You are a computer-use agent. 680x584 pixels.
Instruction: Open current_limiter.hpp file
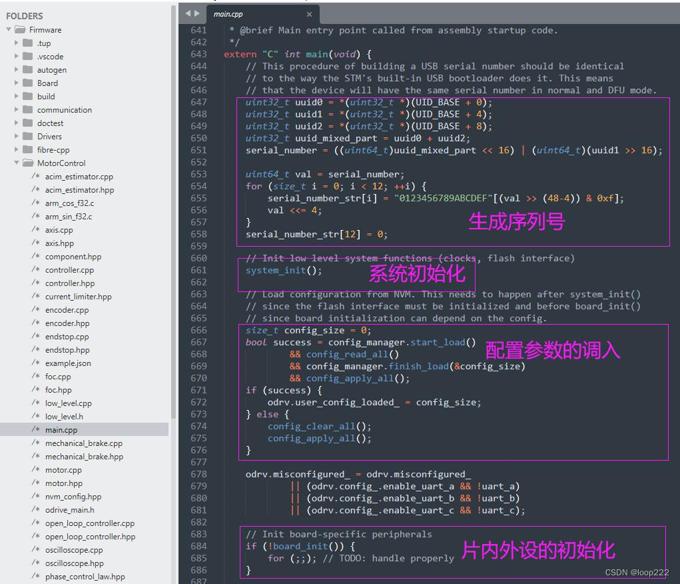(x=78, y=297)
